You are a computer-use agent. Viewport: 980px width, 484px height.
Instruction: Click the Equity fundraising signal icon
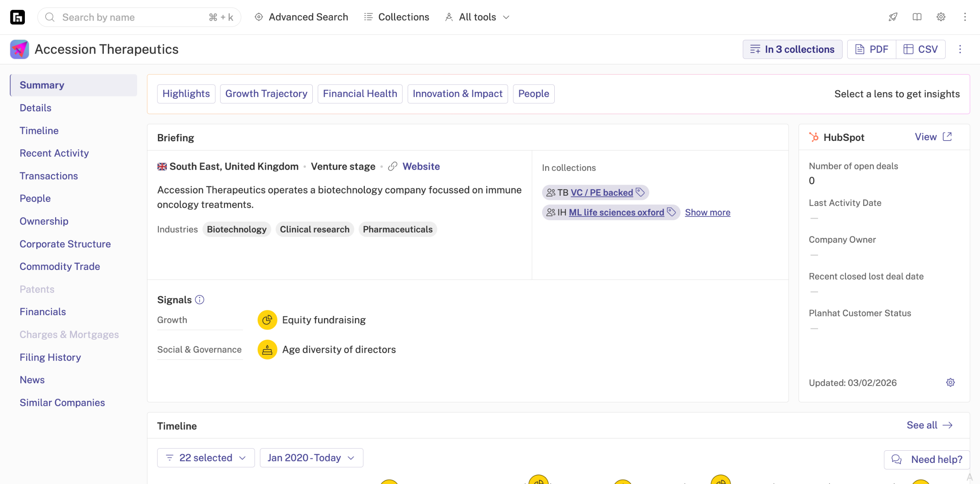click(x=267, y=320)
